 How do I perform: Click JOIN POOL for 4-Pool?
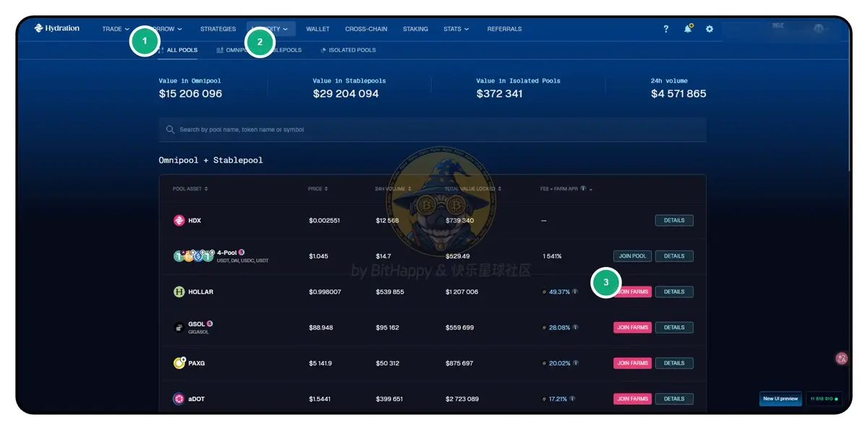pyautogui.click(x=633, y=256)
